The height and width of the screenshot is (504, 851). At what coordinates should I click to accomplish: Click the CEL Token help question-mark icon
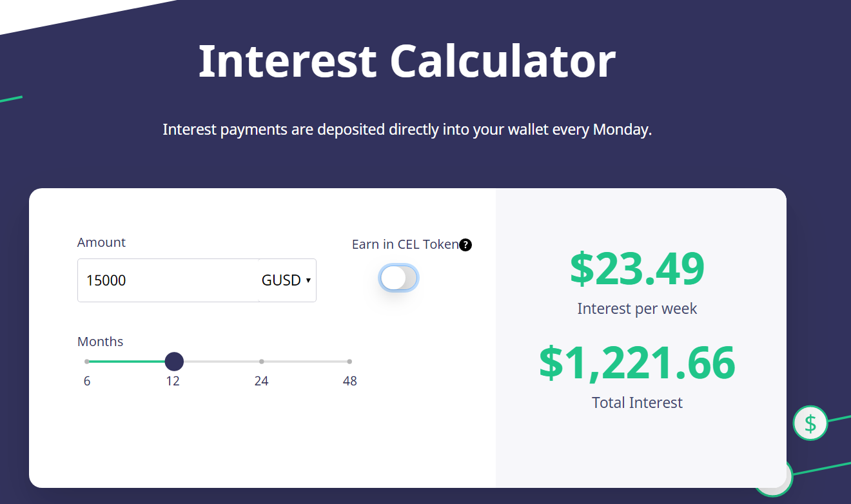pyautogui.click(x=465, y=245)
